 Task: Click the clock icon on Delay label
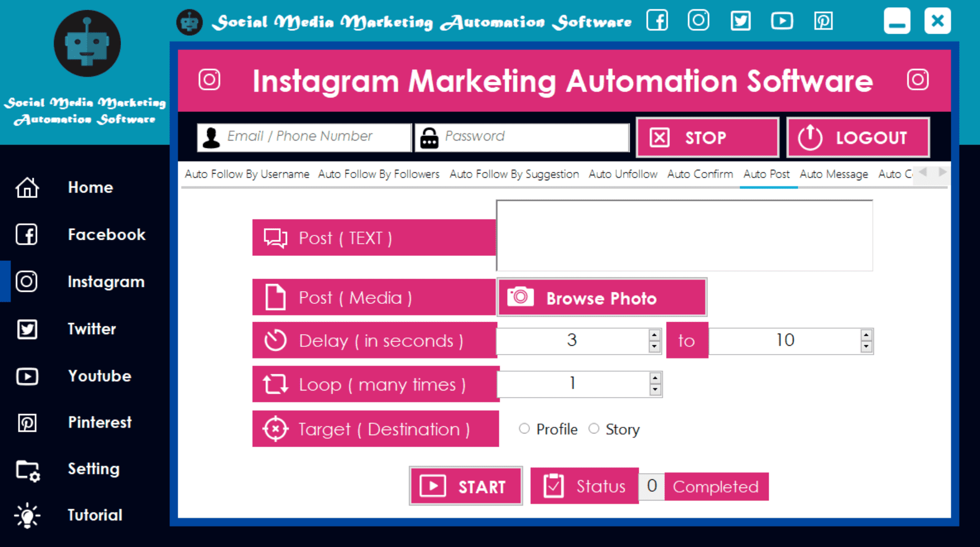(275, 340)
